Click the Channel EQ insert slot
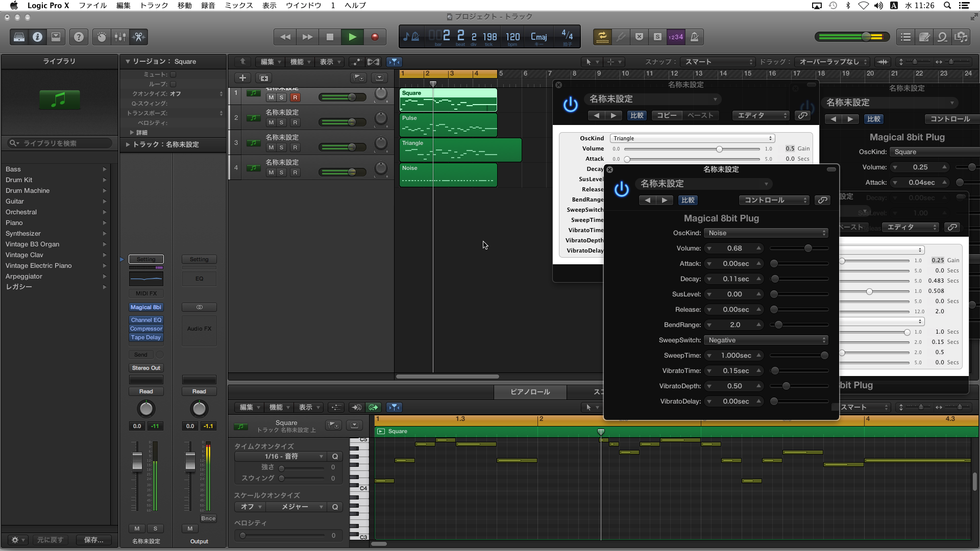The width and height of the screenshot is (980, 551). coord(146,320)
